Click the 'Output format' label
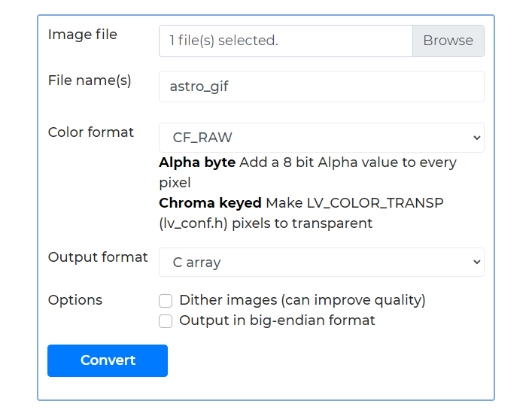The height and width of the screenshot is (410, 532). [98, 257]
